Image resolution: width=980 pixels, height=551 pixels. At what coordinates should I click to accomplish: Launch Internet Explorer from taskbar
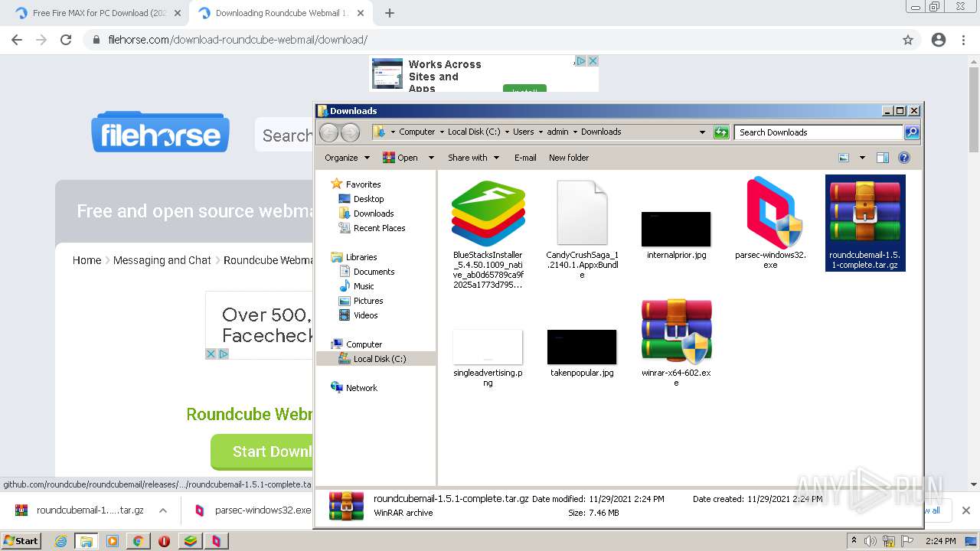click(x=60, y=541)
